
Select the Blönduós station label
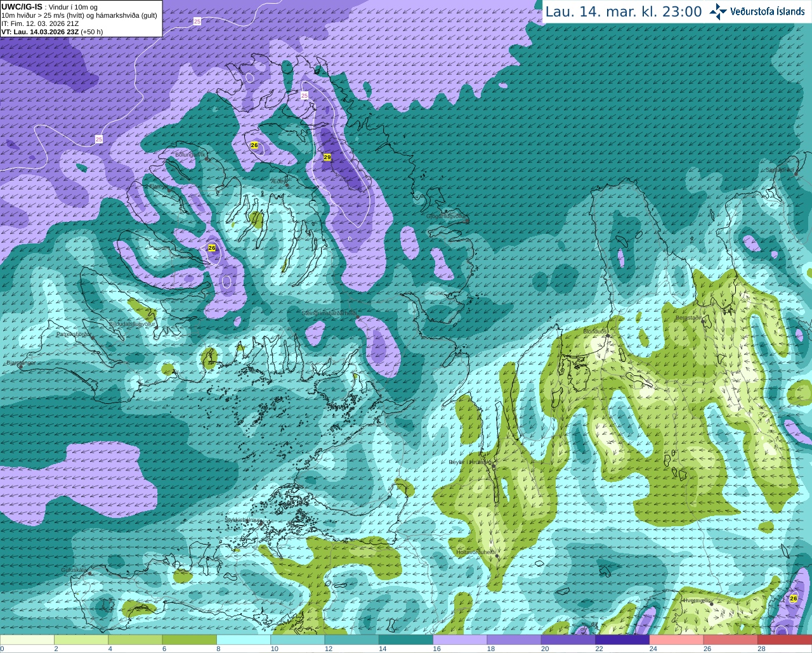pyautogui.click(x=596, y=331)
